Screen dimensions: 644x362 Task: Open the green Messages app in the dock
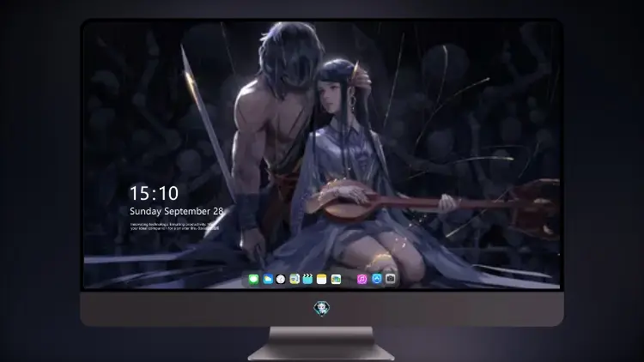tap(253, 280)
